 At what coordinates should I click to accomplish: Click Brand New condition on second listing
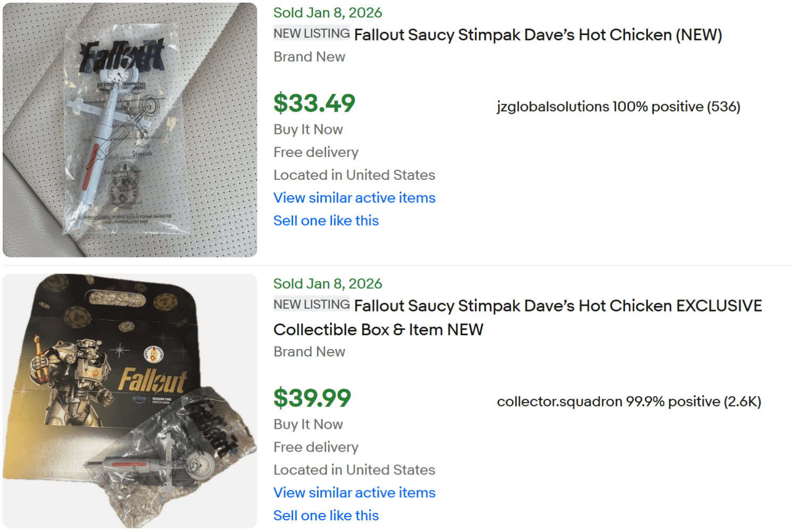(309, 351)
